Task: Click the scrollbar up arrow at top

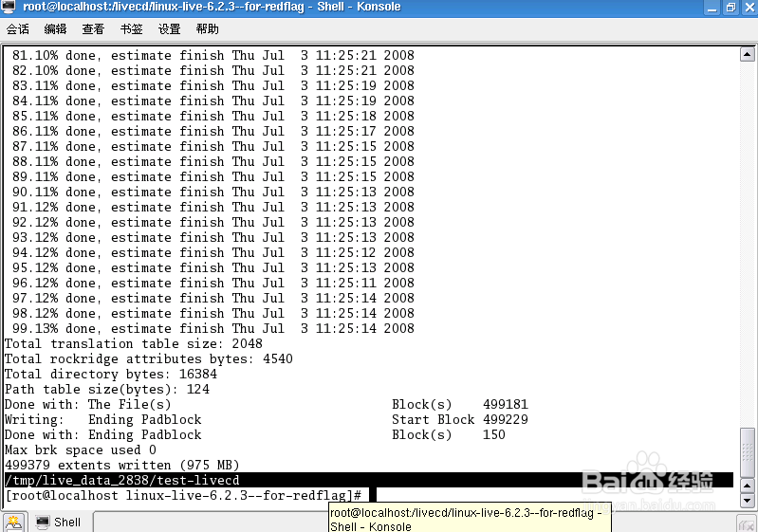Action: (748, 54)
